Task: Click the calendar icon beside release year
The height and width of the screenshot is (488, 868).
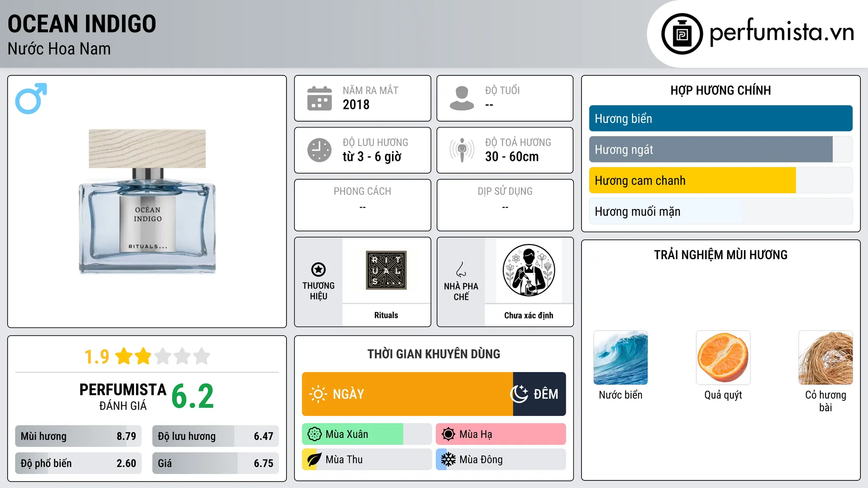Action: (x=320, y=98)
